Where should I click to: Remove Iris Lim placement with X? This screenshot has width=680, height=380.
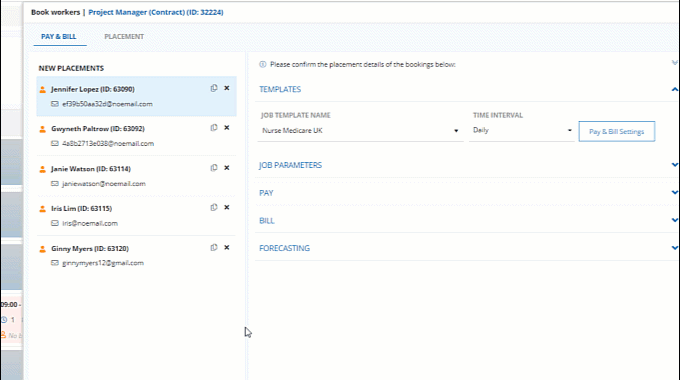[227, 207]
